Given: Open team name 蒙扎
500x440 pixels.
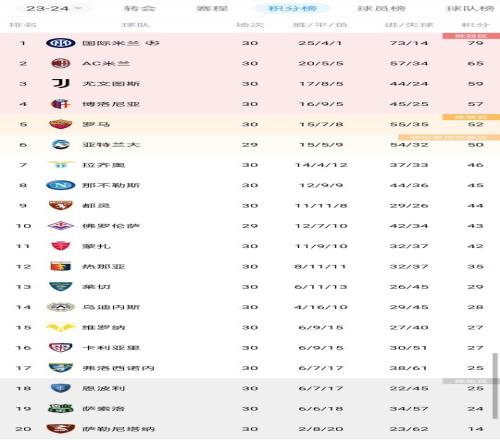Looking at the screenshot, I should click(x=96, y=246).
